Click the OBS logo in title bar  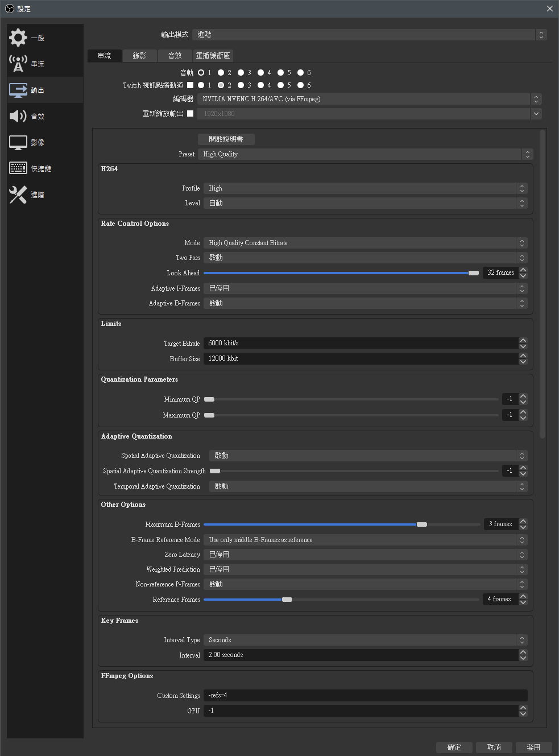click(10, 9)
